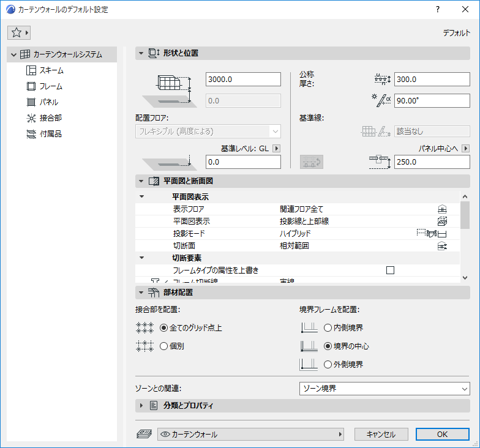Select 全てのグリッド点上 radio button
Image resolution: width=480 pixels, height=448 pixels.
point(164,328)
